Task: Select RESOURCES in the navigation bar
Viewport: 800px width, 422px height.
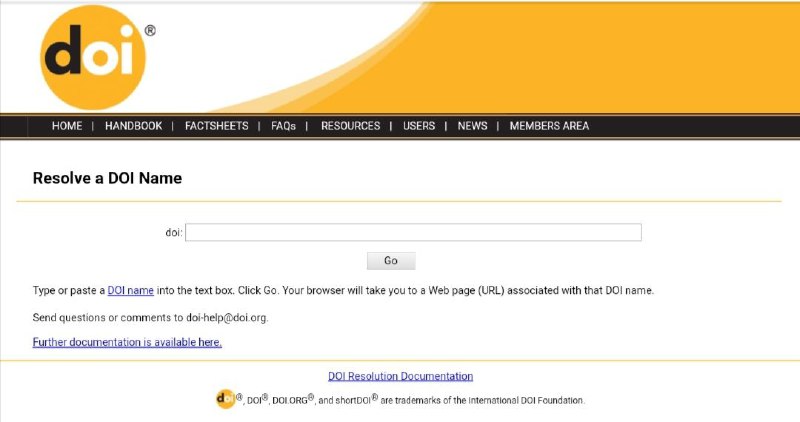Action: [x=351, y=126]
